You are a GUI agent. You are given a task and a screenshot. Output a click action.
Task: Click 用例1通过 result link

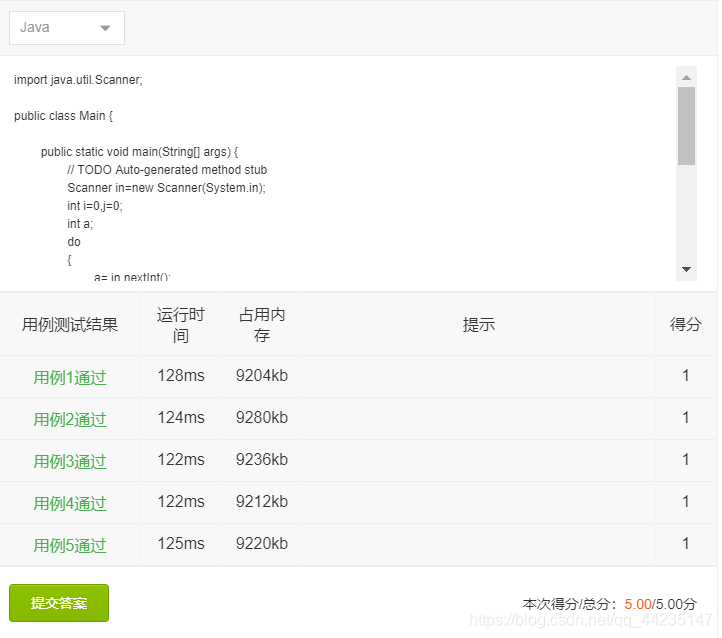coord(70,377)
